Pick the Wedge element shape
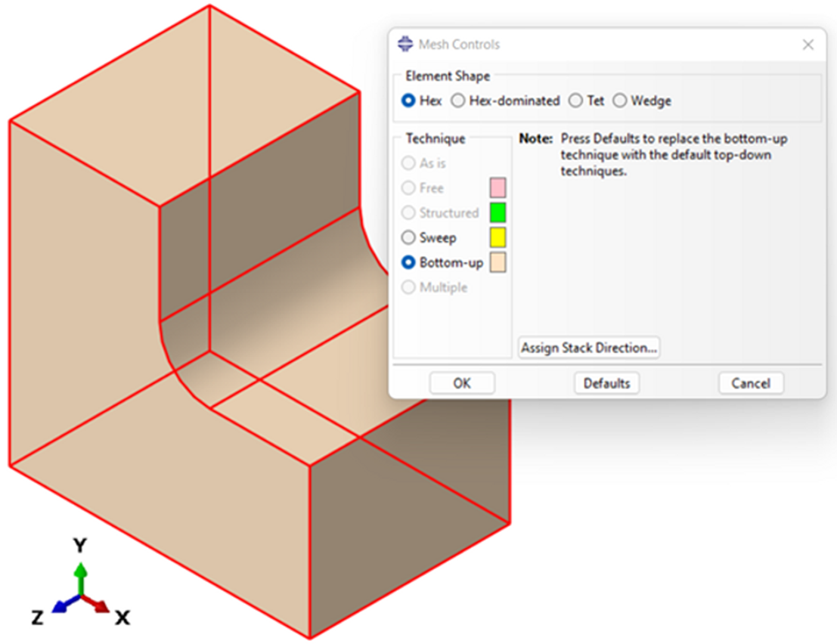The width and height of the screenshot is (837, 644). click(x=620, y=101)
